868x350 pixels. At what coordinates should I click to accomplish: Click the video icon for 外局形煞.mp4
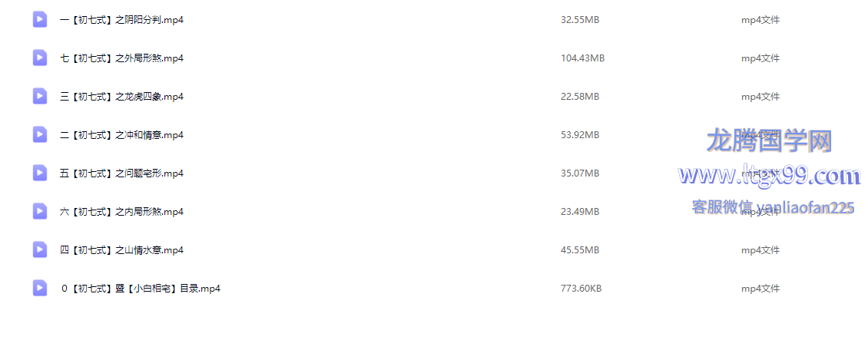click(x=40, y=58)
